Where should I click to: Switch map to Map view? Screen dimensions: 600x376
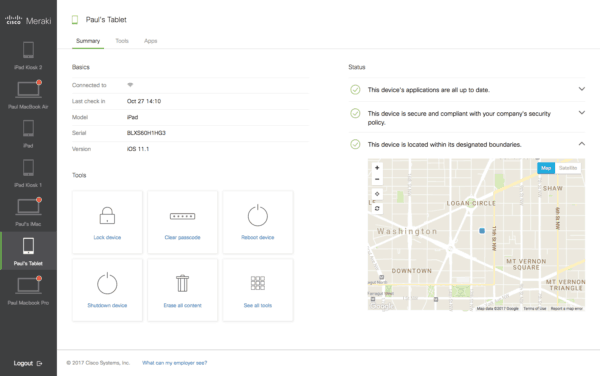pos(546,168)
